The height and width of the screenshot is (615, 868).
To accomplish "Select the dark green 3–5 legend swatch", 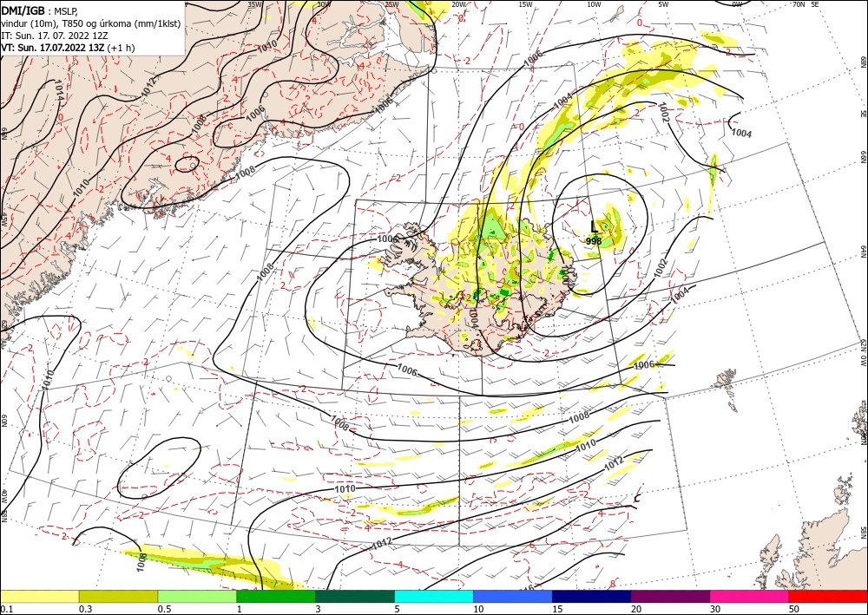I will [355, 596].
